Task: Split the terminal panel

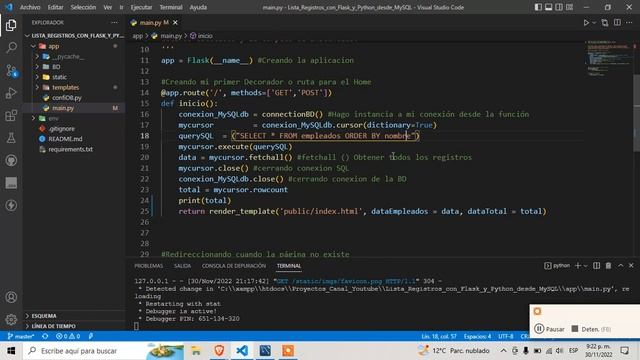Action: click(x=596, y=266)
